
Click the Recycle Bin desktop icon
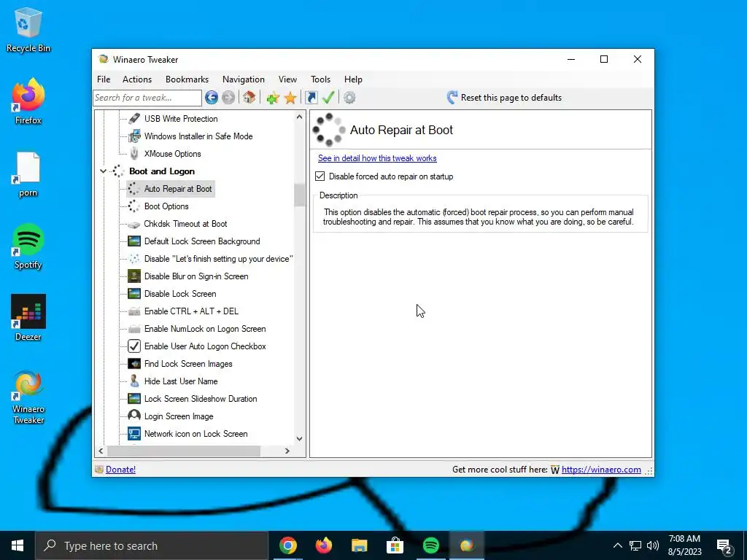[28, 30]
